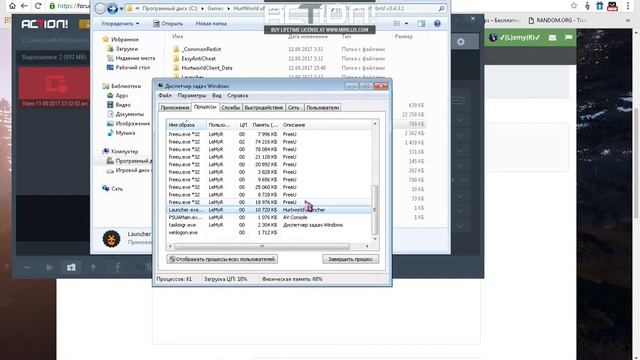Viewport: 640px width, 360px height.
Task: Sort processes by ЦП column
Action: coord(243,125)
